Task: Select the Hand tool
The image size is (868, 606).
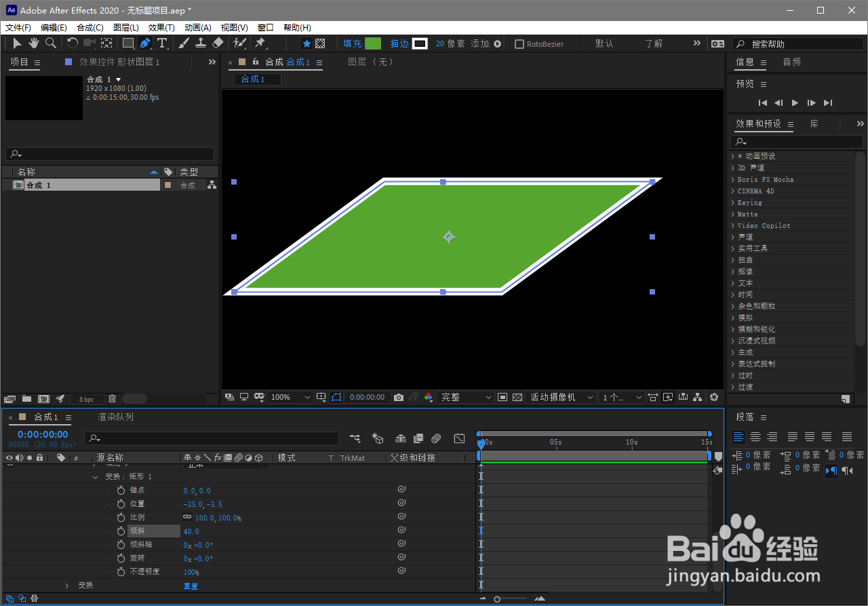Action: (x=34, y=43)
